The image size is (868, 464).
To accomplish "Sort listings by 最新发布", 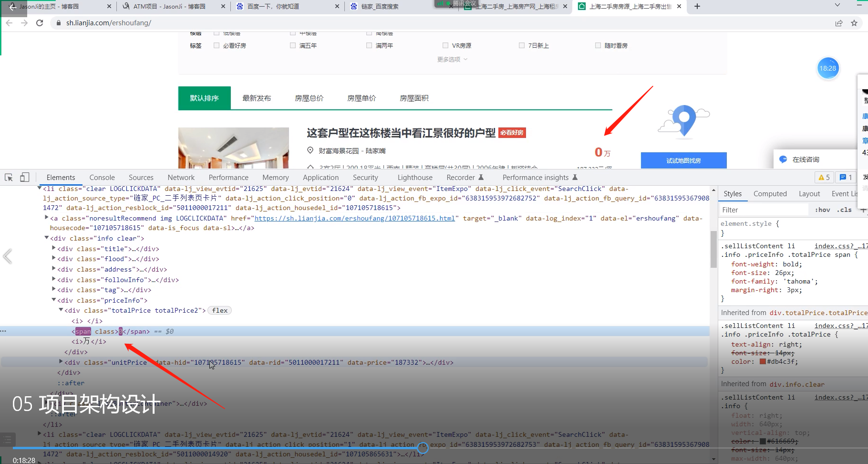I will [x=257, y=98].
